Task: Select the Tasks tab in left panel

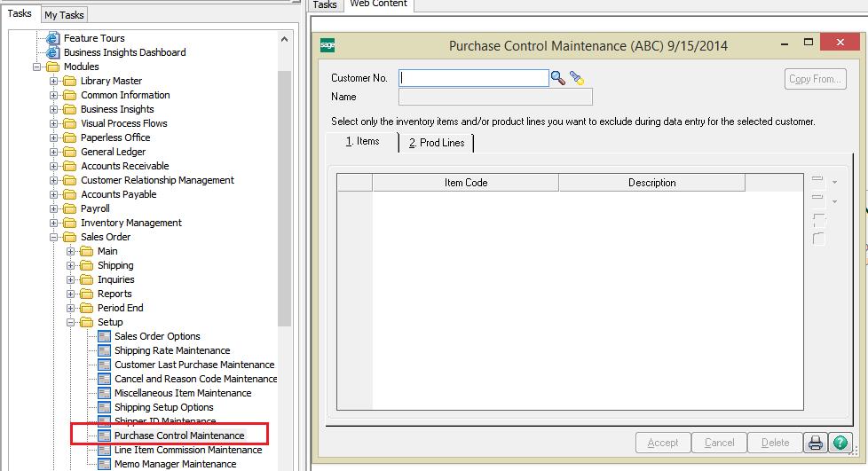Action: pos(20,13)
